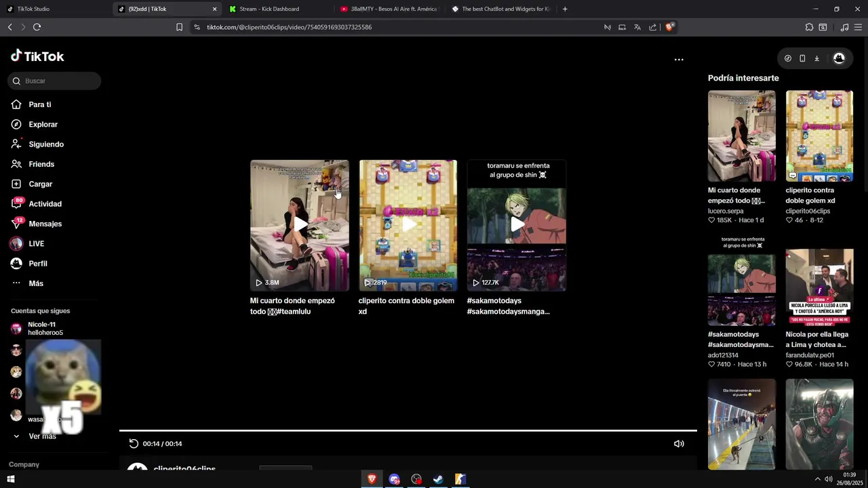Open Steam from the taskbar
The height and width of the screenshot is (488, 868).
(x=438, y=479)
